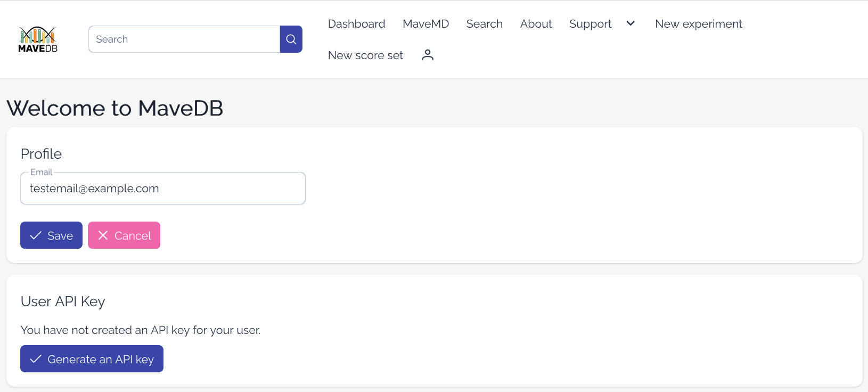
Task: Go to the Dashboard page
Action: tap(356, 24)
